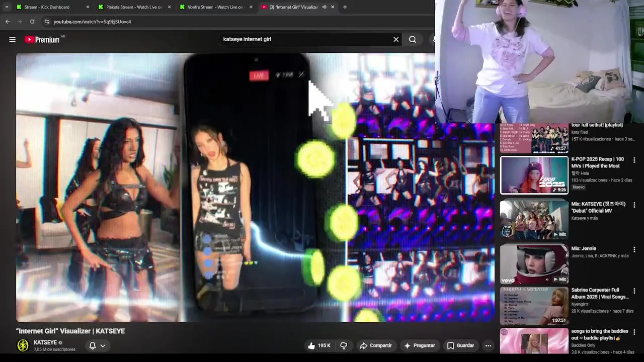Click the KATSEYE channel name link

point(45,342)
